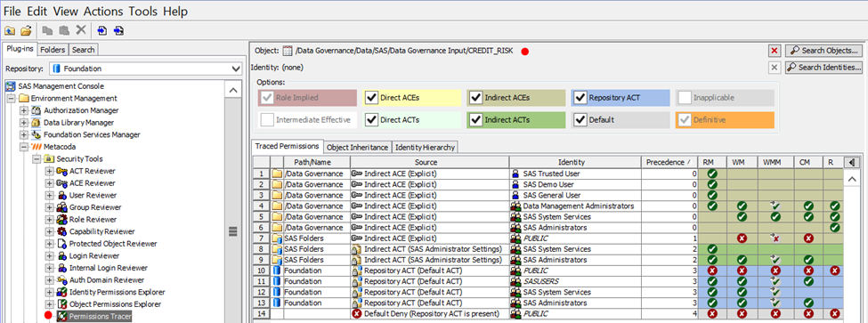Click the delete X toolbar icon

coord(81,30)
